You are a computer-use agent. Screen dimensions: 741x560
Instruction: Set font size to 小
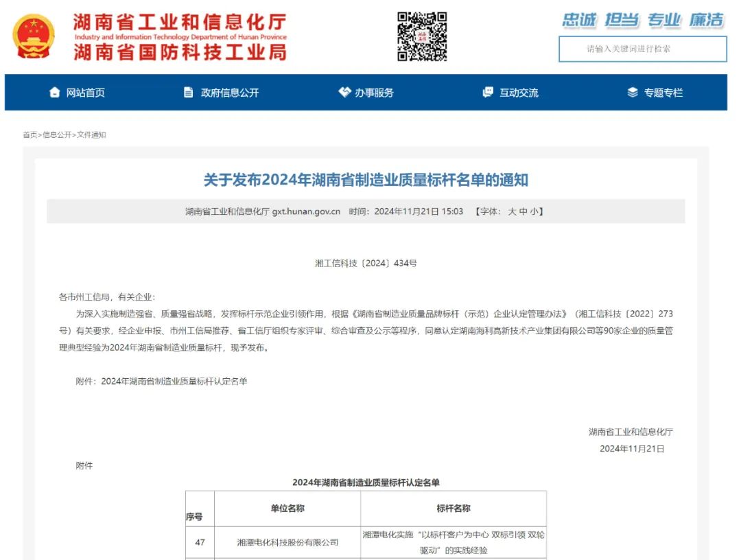(534, 211)
